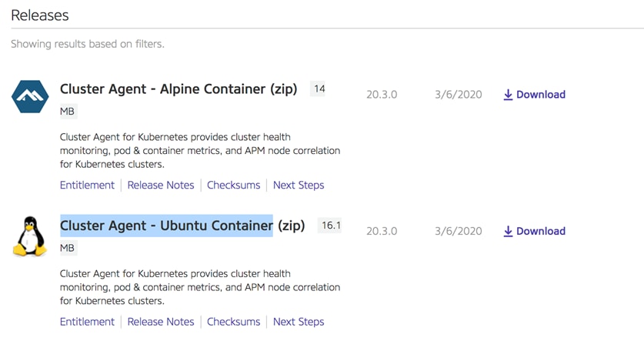Click the Ubuntu Container description text
Viewport: 644px width, 348px height.
click(x=200, y=287)
